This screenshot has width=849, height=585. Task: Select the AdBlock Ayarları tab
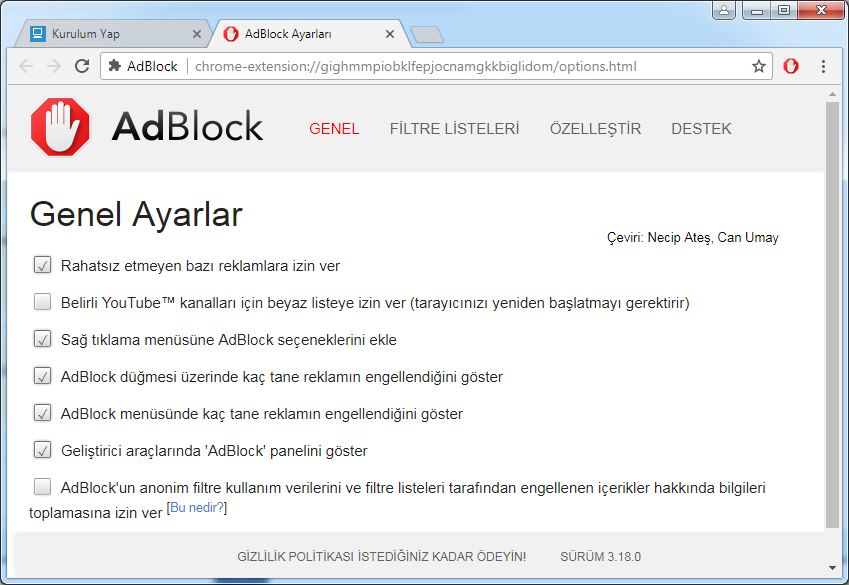coord(310,34)
